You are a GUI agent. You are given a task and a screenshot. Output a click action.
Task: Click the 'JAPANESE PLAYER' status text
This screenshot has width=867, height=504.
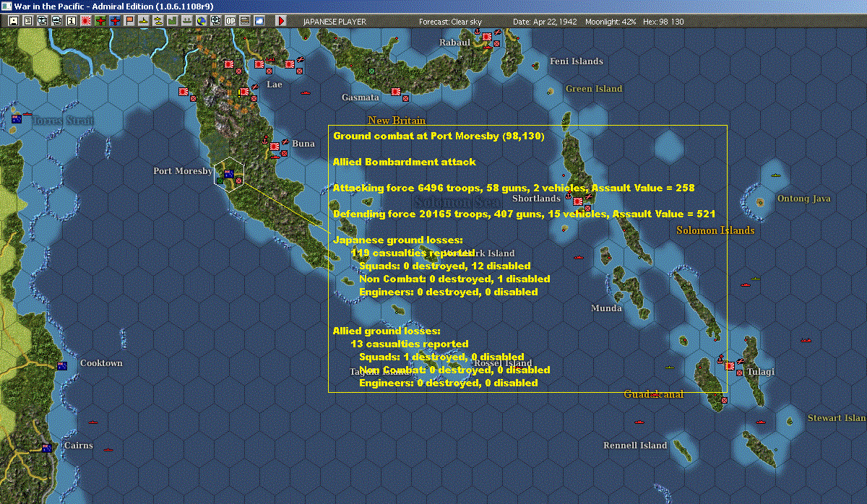point(335,22)
